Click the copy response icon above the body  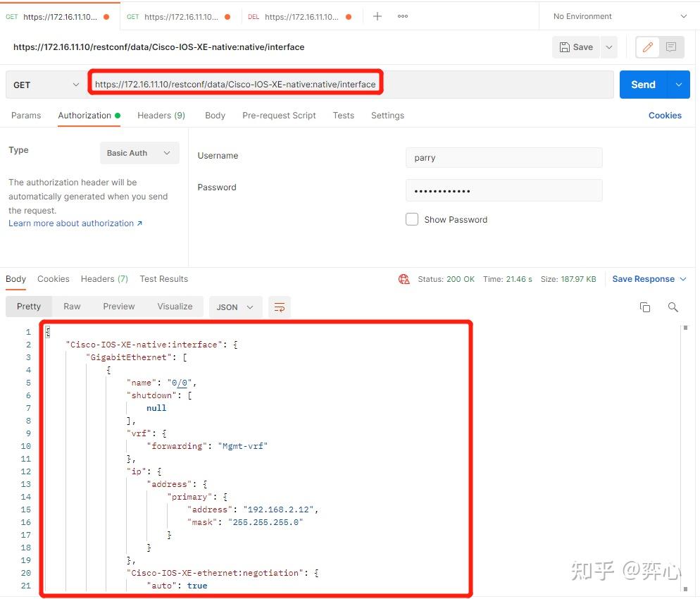(645, 307)
